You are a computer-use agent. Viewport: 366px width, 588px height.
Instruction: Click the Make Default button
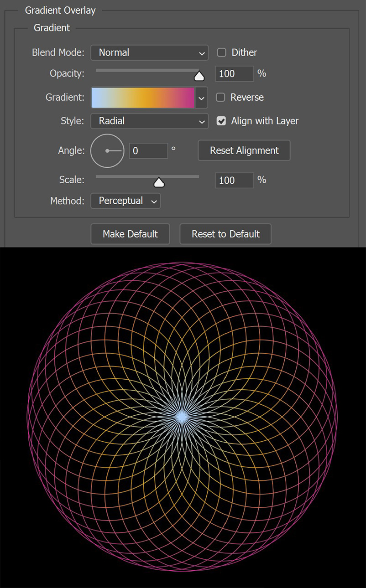pos(130,234)
